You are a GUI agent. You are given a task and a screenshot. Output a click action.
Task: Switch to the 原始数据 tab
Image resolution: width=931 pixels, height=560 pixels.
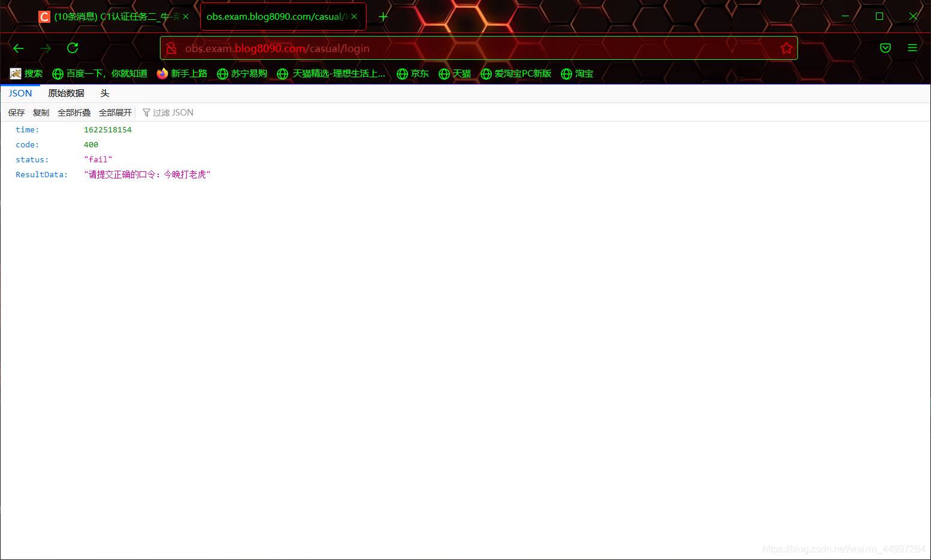pos(66,93)
